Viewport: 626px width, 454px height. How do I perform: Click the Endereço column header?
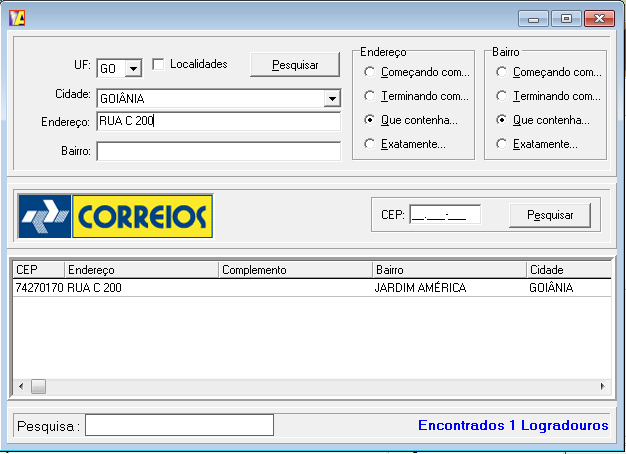[140, 270]
